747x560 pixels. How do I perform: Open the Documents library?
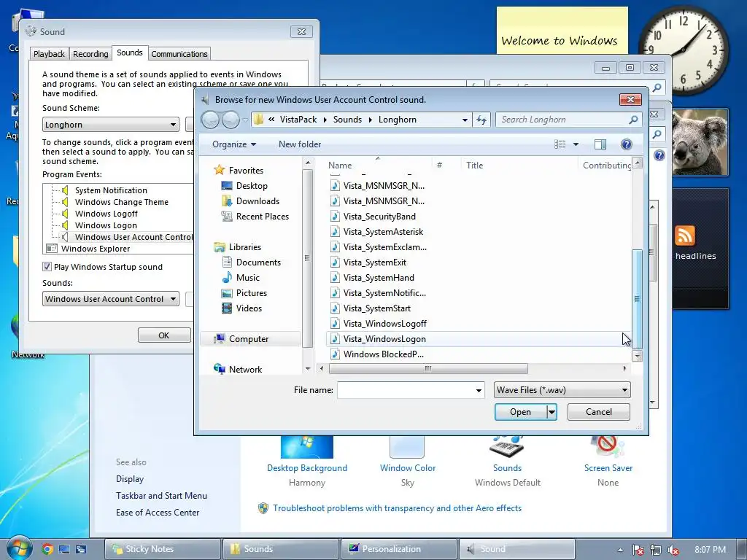point(252,262)
